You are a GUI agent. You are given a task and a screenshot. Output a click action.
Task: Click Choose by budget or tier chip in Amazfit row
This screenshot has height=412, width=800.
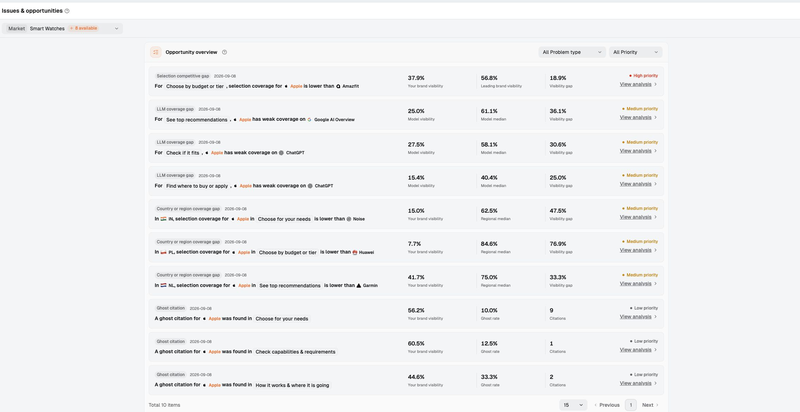coord(195,86)
